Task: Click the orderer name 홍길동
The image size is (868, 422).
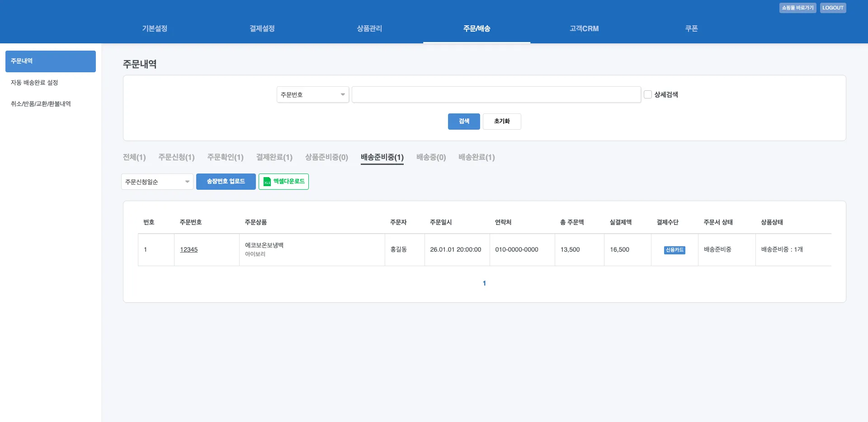Action: click(x=398, y=249)
